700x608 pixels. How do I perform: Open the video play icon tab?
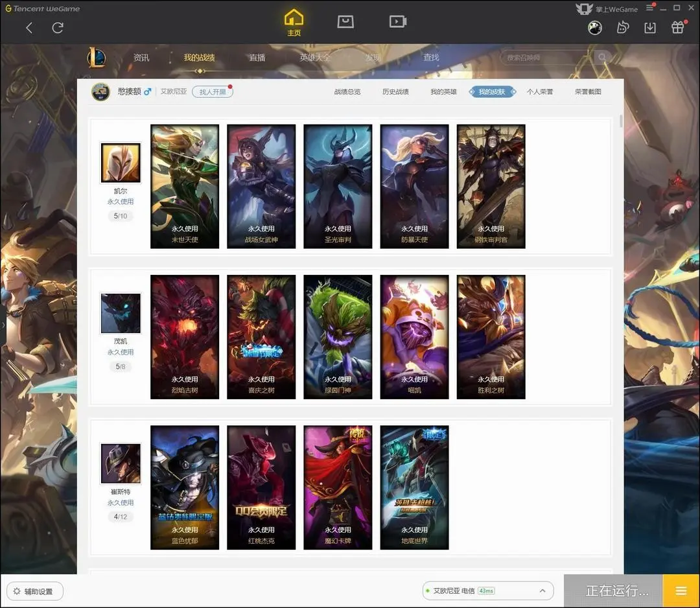coord(397,21)
